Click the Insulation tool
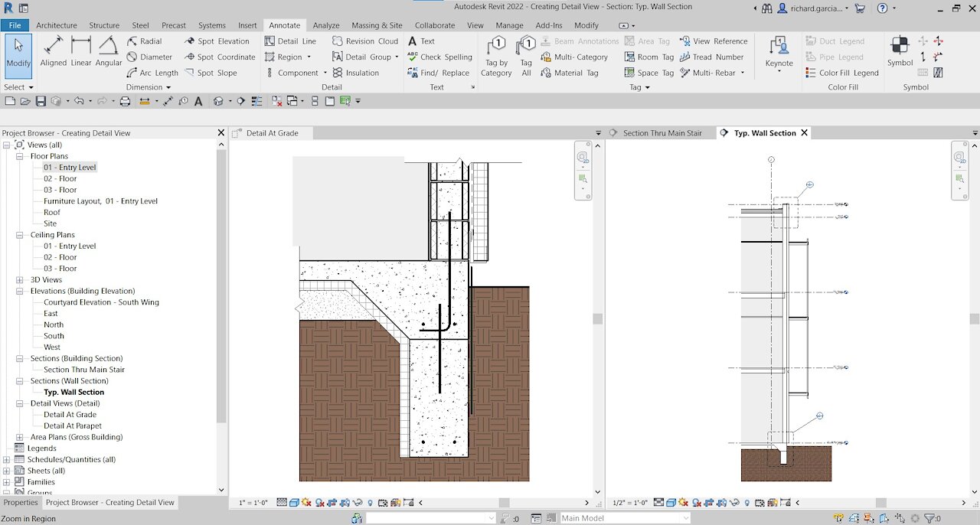 [355, 73]
